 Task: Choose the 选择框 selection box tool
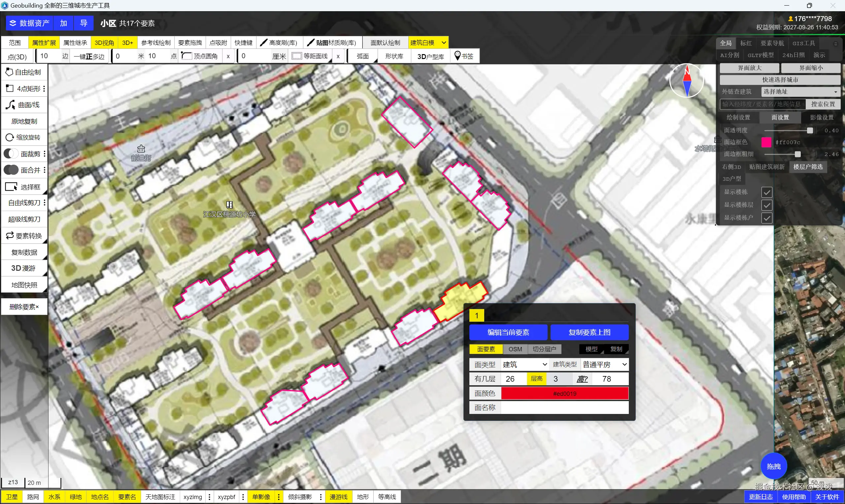pyautogui.click(x=24, y=187)
